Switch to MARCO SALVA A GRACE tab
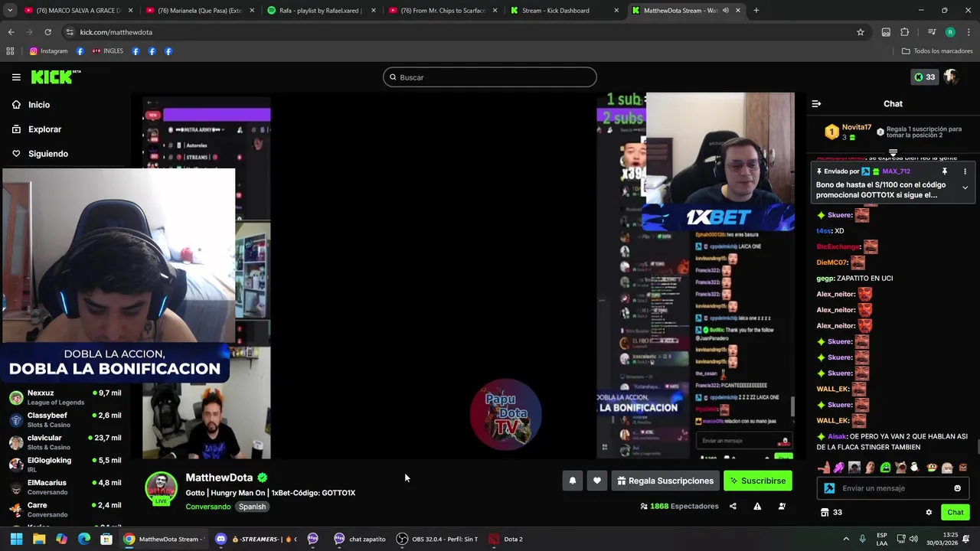 pyautogui.click(x=77, y=11)
